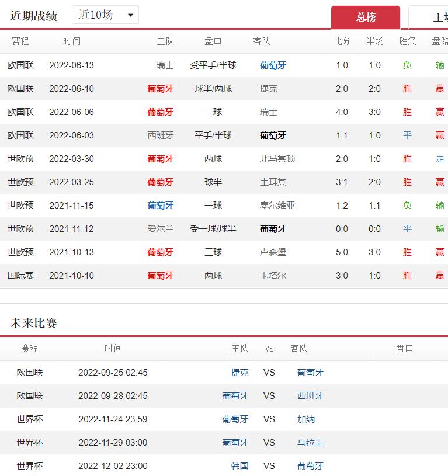Click the handicap 三球
Viewport: 448px width, 476px height.
point(213,252)
